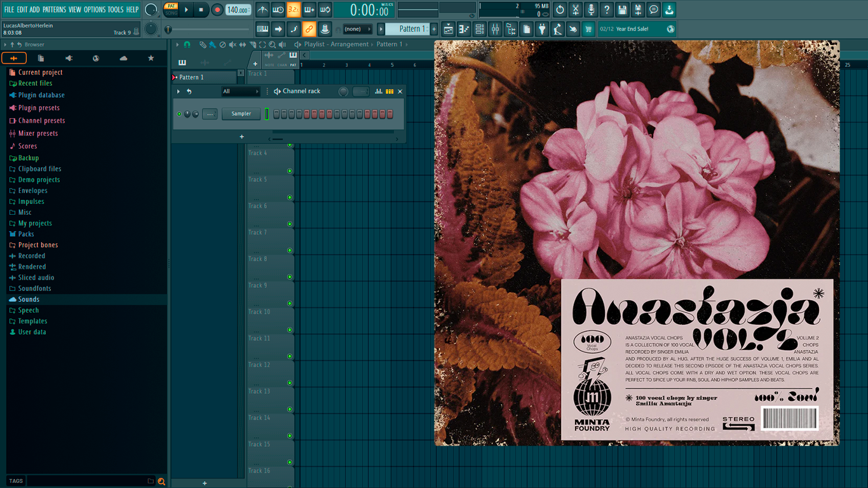868x488 pixels.
Task: Open the shopping cart content library icon
Action: pyautogui.click(x=588, y=29)
